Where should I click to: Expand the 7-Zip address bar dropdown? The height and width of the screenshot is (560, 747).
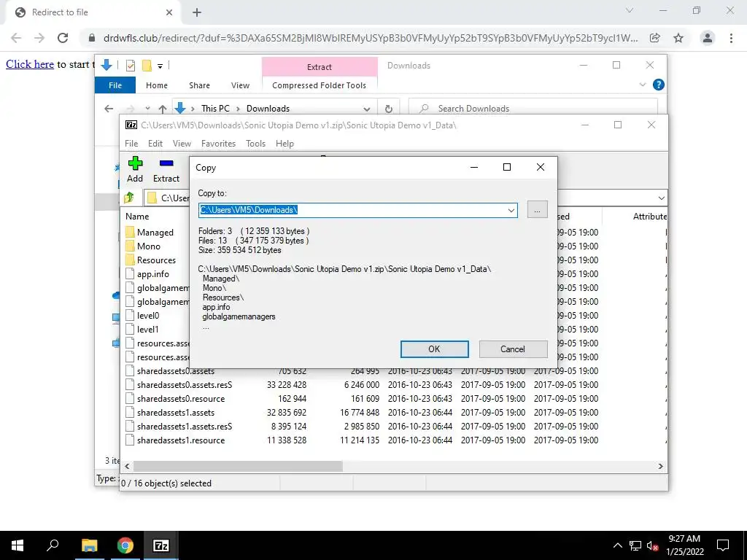[x=661, y=198]
